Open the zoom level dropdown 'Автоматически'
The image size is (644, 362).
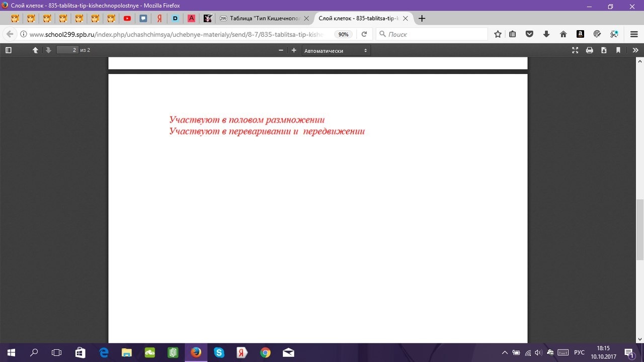(336, 51)
